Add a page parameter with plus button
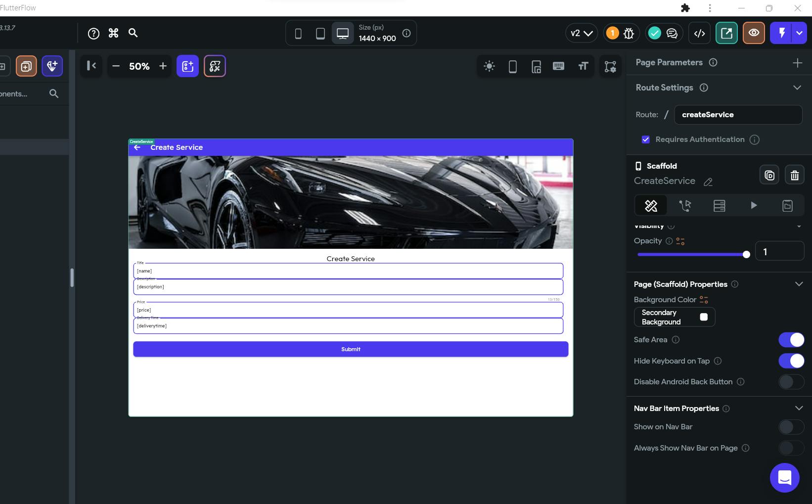 coord(797,63)
